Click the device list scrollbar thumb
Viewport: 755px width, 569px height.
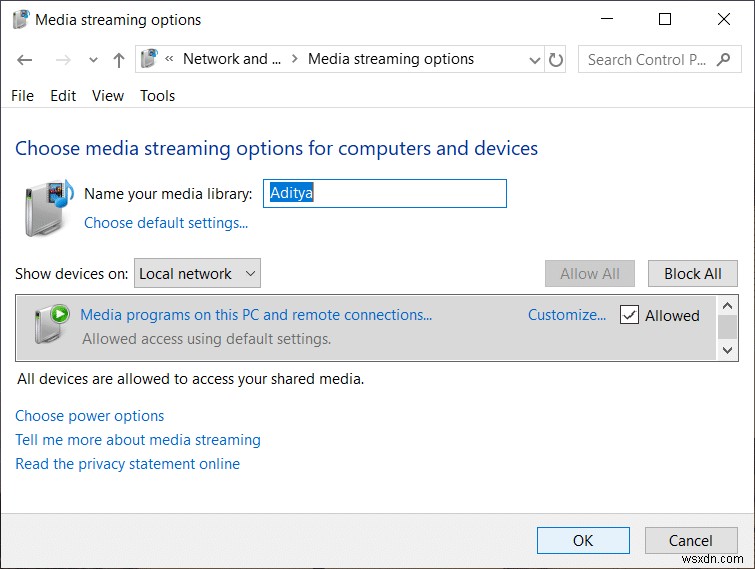coord(727,327)
